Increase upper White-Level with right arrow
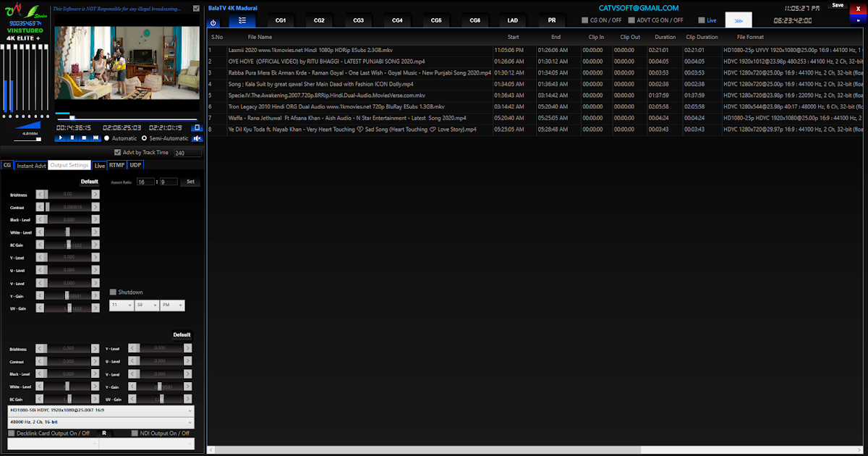The image size is (868, 456). 96,232
